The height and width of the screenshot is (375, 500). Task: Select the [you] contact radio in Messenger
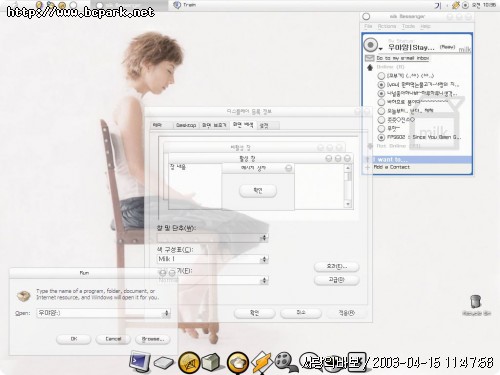[381, 85]
